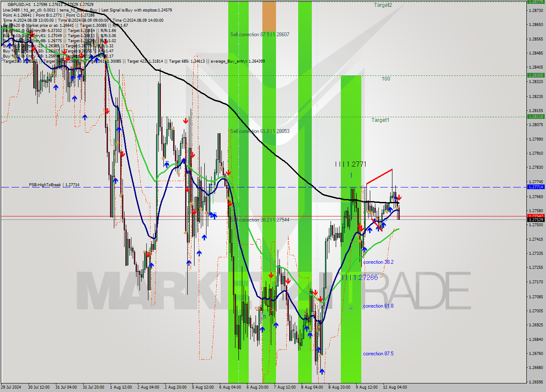Viewport: 546px width, 392px height.
Task: Click the 'average_Buy_entry: 1.264399' text
Action: click(x=238, y=61)
